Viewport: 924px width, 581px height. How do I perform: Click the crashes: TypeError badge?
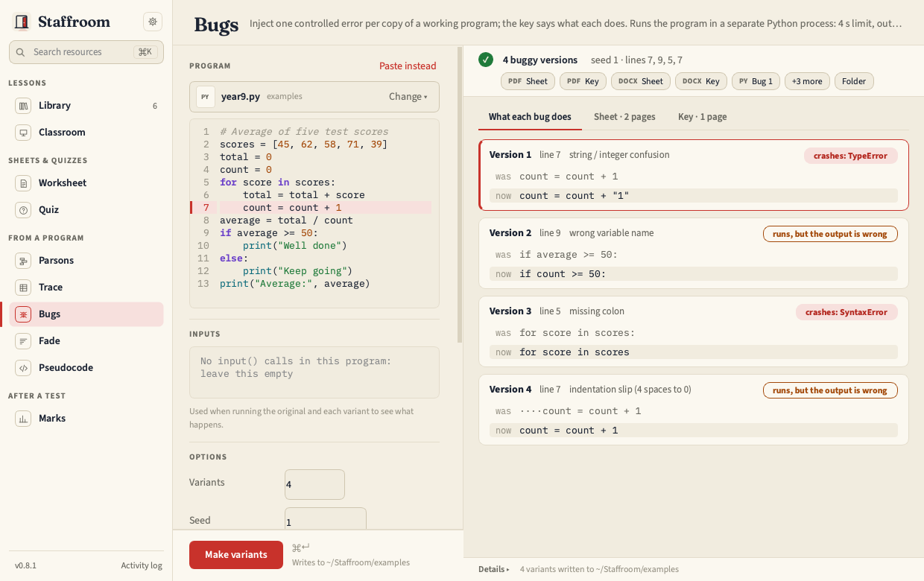point(850,156)
